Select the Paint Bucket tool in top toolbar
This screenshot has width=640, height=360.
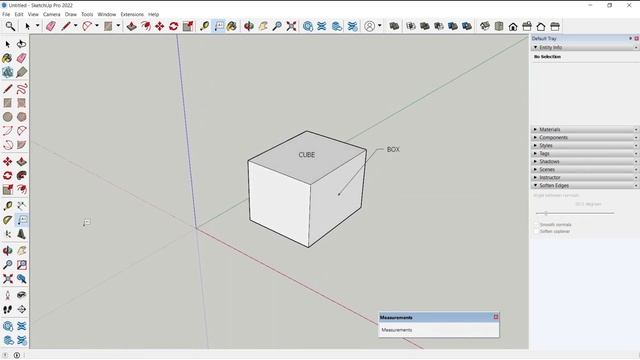pyautogui.click(x=231, y=26)
